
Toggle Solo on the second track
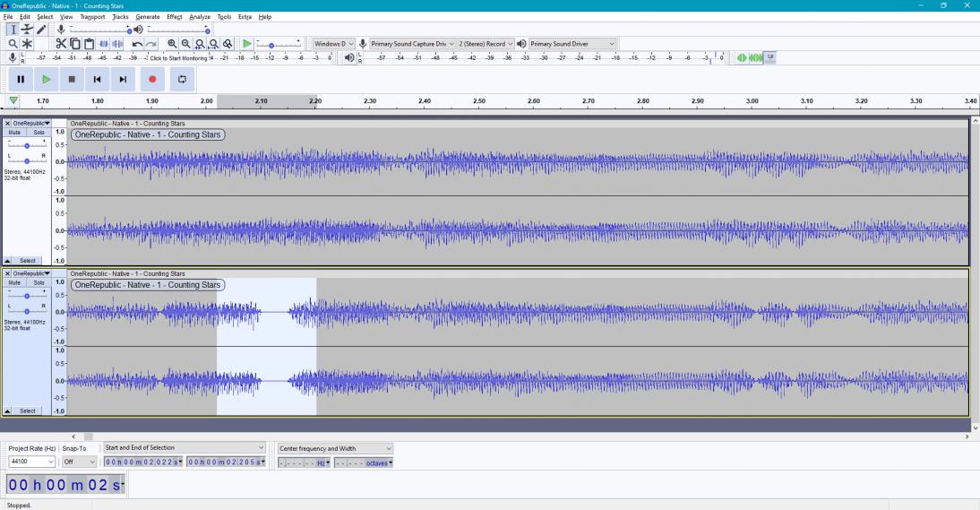click(39, 281)
